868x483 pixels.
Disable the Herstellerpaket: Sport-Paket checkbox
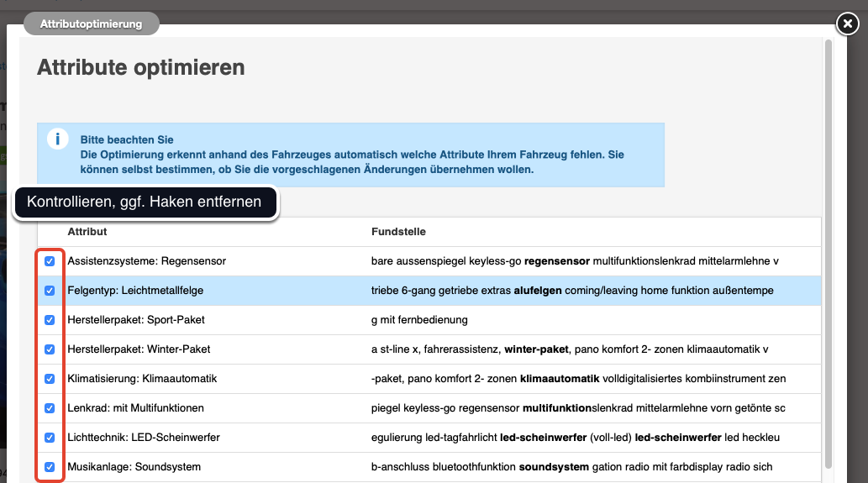coord(50,320)
